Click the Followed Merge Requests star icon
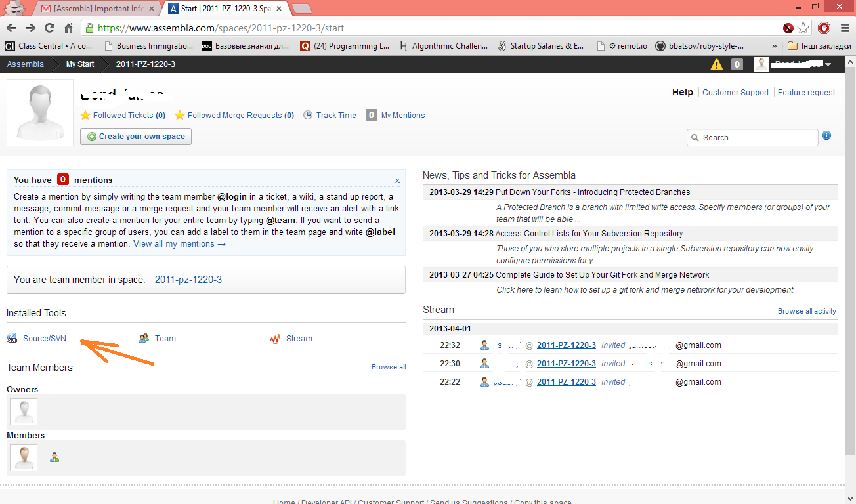 tap(179, 115)
